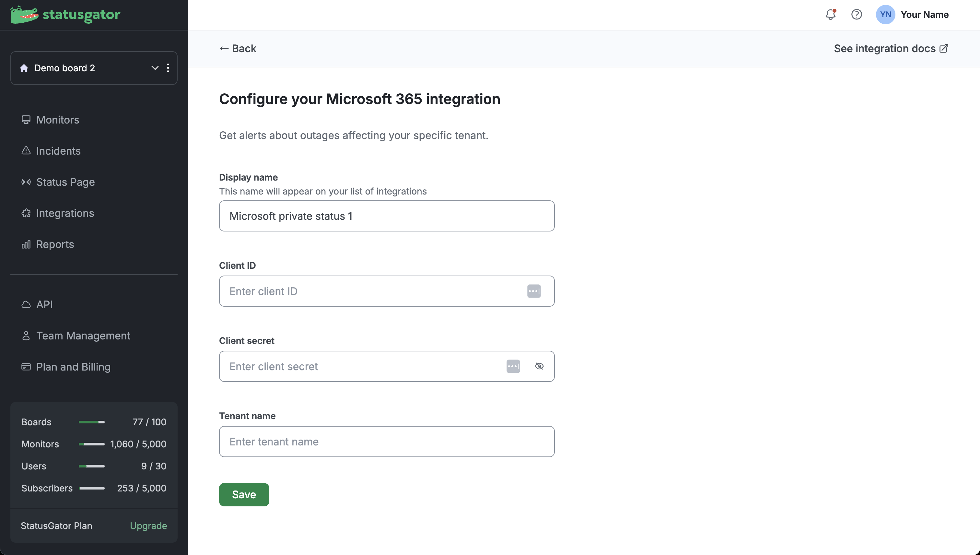Click the Back link

[x=238, y=48]
